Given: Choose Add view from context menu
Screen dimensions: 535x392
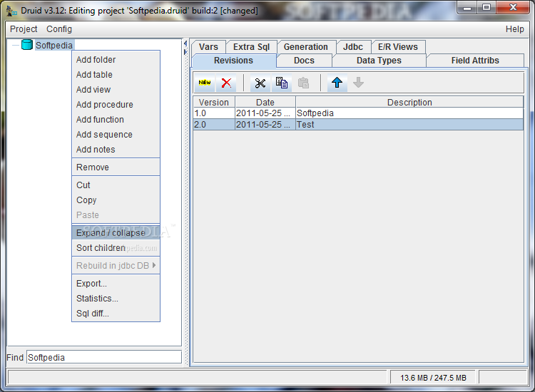Looking at the screenshot, I should [x=116, y=90].
